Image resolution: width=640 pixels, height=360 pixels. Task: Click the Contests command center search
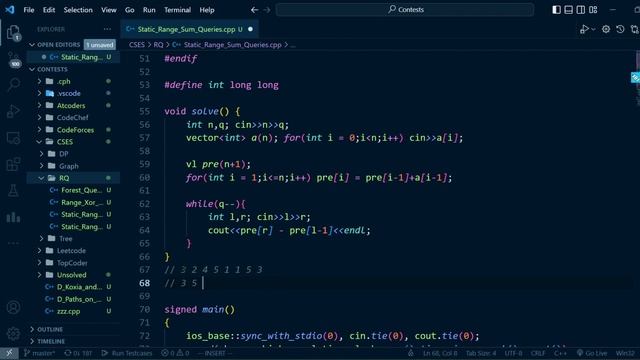(405, 9)
